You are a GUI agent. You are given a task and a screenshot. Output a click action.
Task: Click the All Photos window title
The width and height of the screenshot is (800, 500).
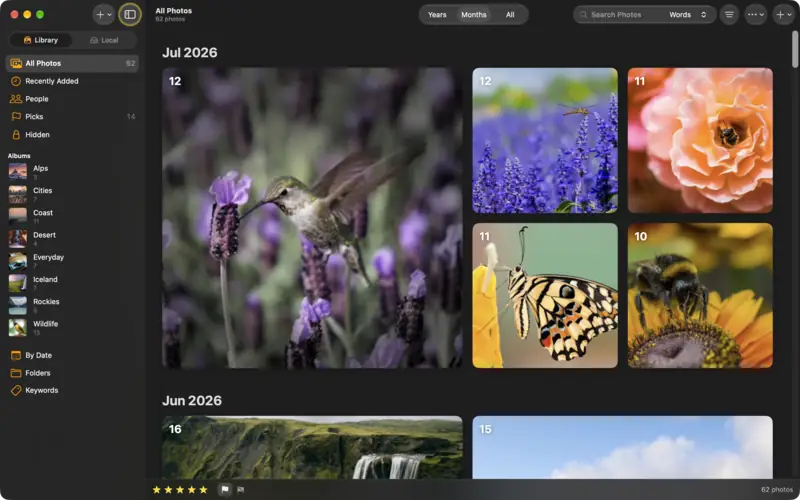click(x=174, y=11)
